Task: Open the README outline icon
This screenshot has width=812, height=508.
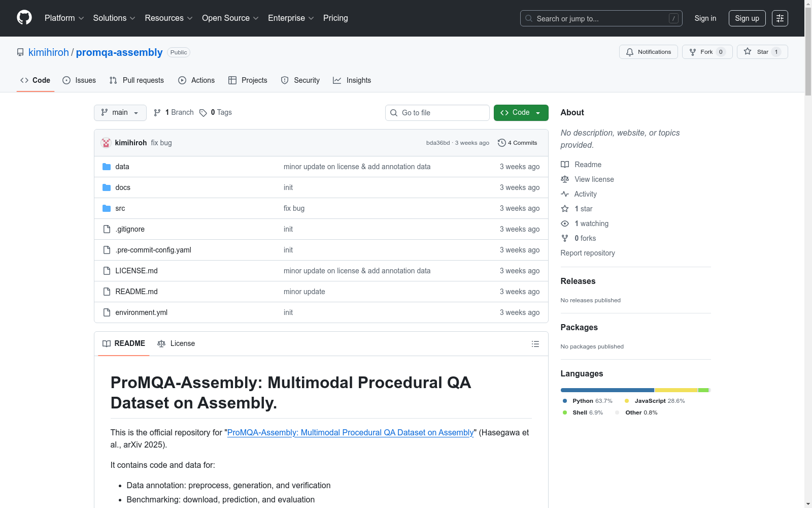Action: point(535,344)
